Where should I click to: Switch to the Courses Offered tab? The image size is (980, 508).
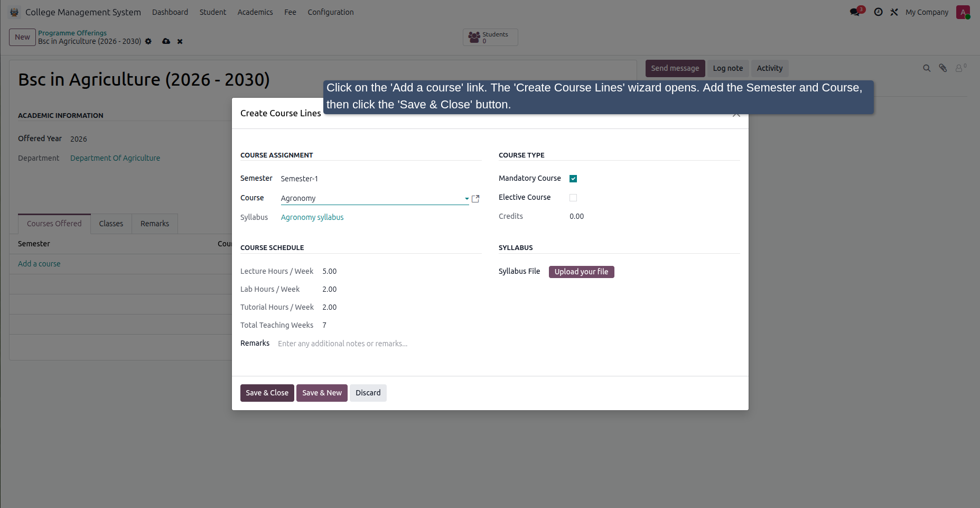[x=54, y=224]
